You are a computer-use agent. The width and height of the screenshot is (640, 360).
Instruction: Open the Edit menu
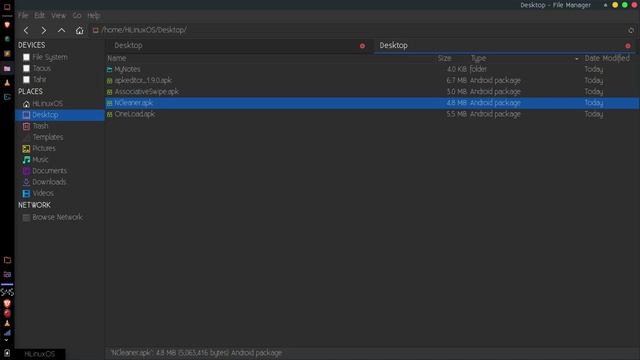click(39, 16)
